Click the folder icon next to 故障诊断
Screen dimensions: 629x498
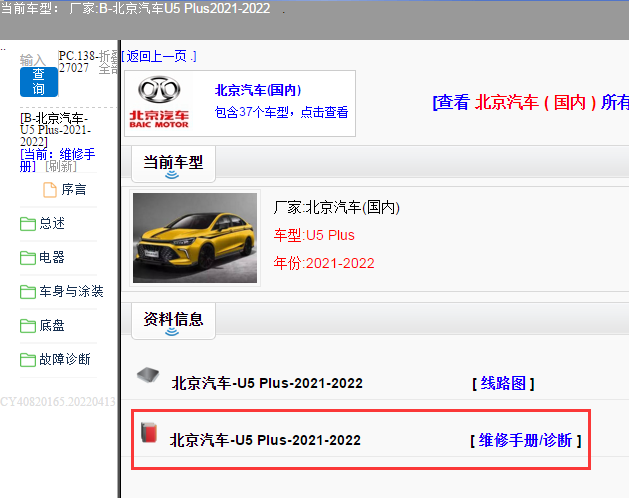tap(28, 360)
